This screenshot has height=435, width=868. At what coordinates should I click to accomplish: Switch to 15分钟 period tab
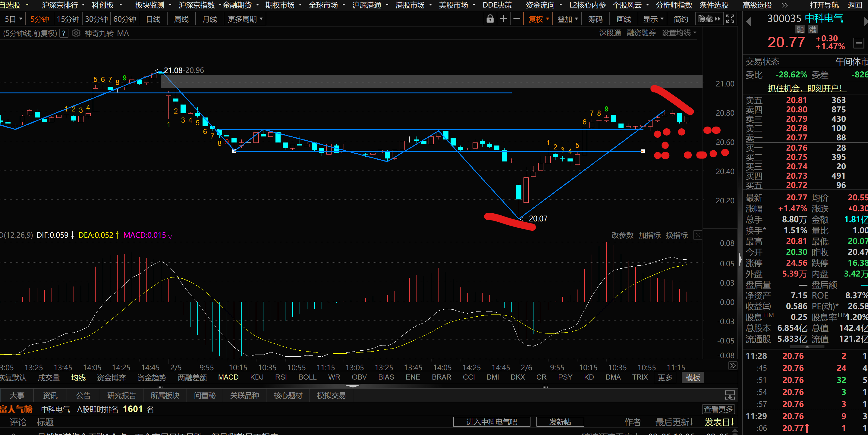coord(68,19)
